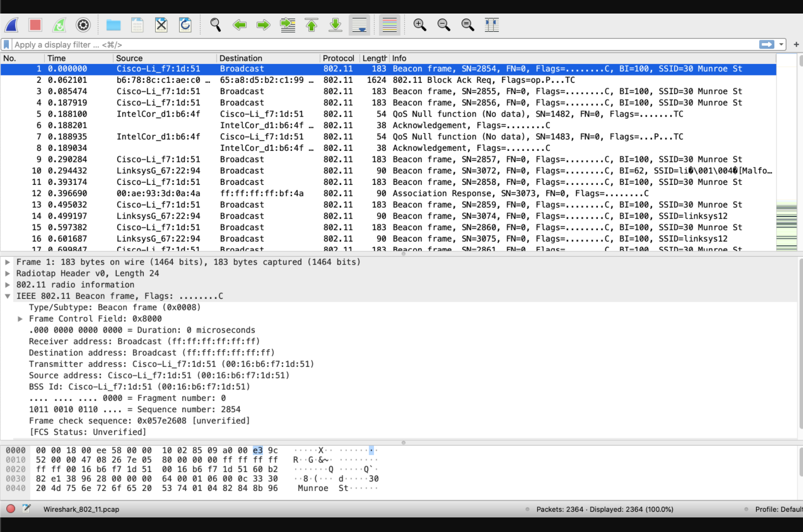Image resolution: width=803 pixels, height=532 pixels.
Task: Sort by Info column header
Action: tap(583, 58)
